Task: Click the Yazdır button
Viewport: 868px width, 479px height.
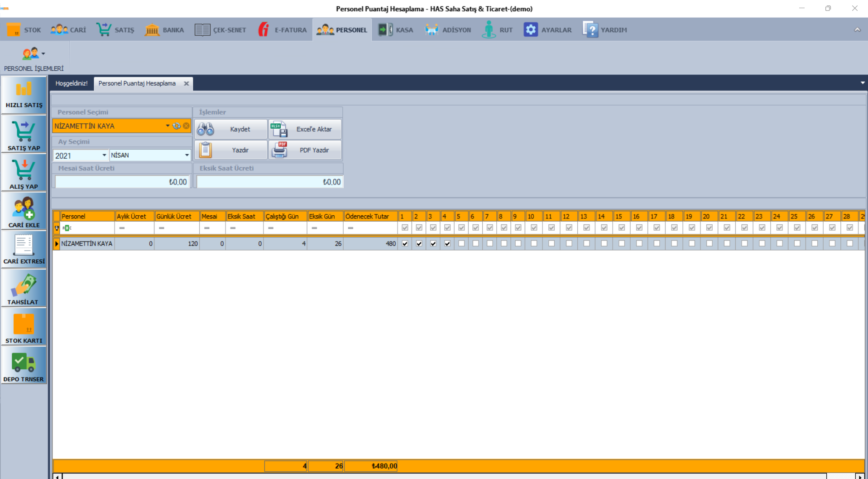Action: [x=231, y=150]
